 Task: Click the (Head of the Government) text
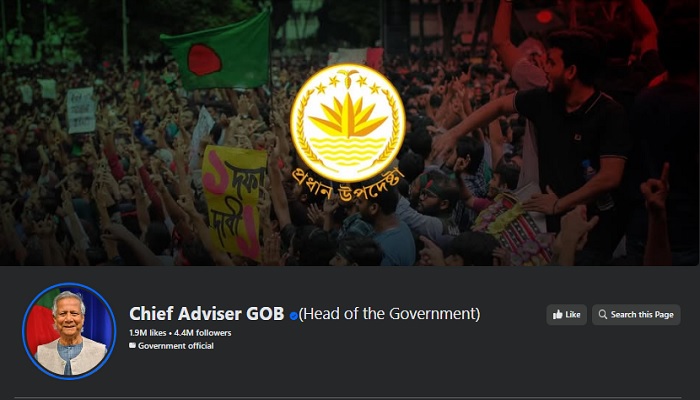389,314
